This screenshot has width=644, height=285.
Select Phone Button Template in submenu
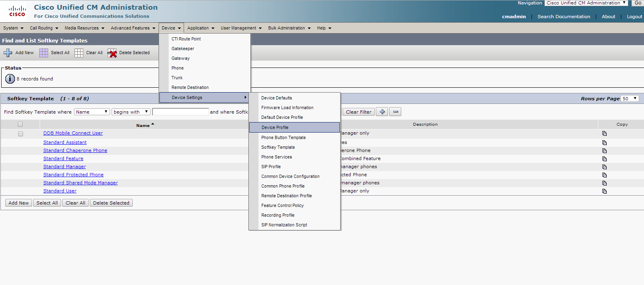coord(284,137)
